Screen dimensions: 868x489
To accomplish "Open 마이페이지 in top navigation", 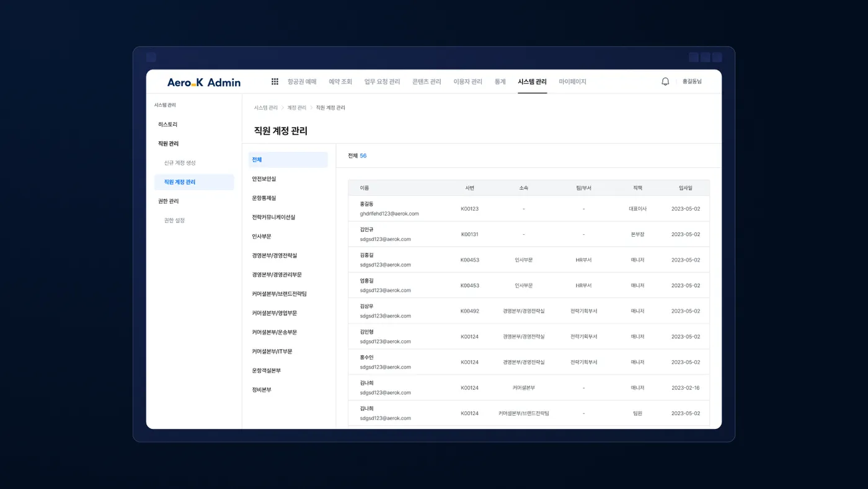I will click(x=572, y=82).
